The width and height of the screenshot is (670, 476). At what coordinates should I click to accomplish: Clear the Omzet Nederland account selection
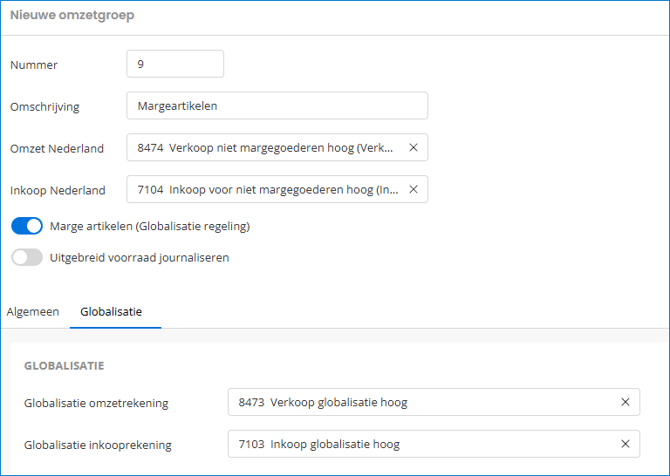(413, 148)
